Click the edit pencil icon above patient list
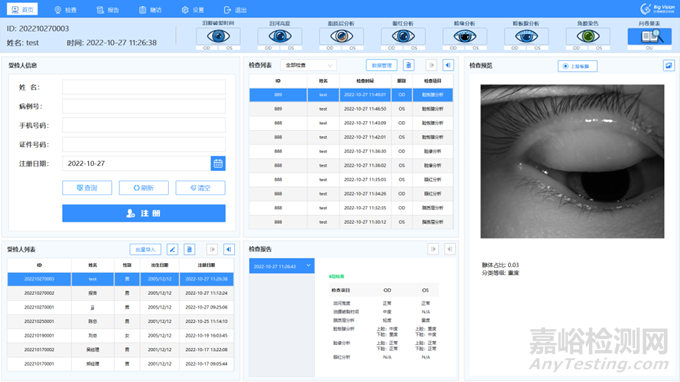 172,249
